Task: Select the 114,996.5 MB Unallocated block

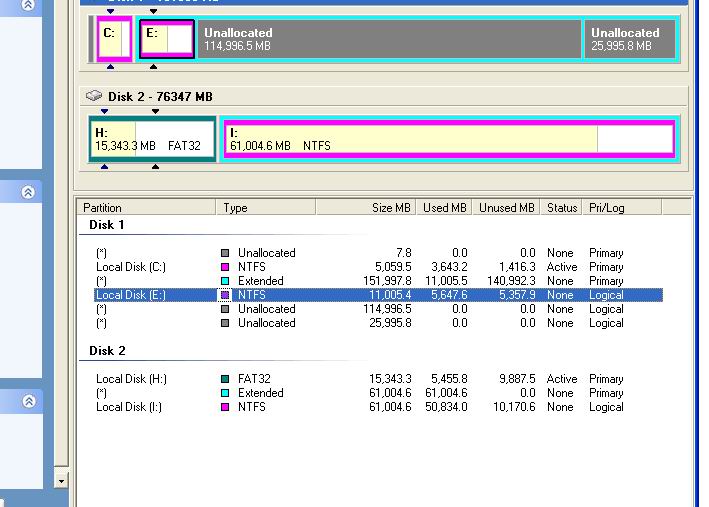Action: pyautogui.click(x=389, y=39)
